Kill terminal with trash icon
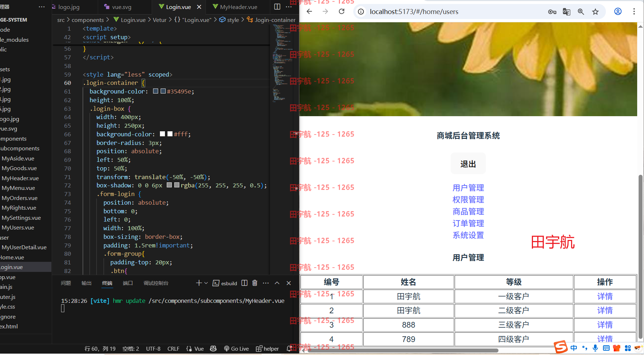 tap(255, 283)
